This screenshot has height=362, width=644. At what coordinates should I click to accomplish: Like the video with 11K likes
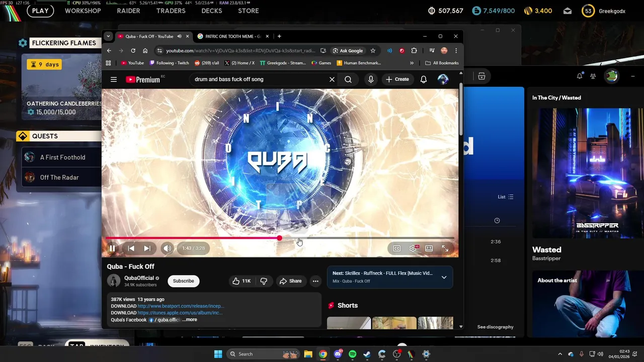pyautogui.click(x=242, y=281)
